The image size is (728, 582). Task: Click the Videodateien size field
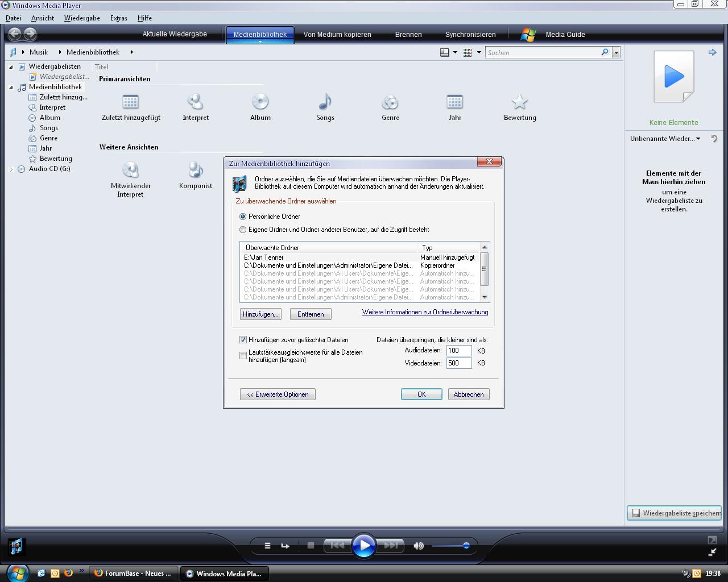(459, 363)
